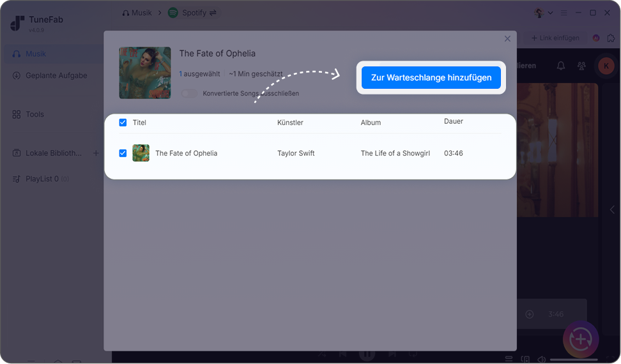The width and height of the screenshot is (621, 364).
Task: Toggle Konvertierte Songs ausschließen switch
Action: tap(189, 93)
